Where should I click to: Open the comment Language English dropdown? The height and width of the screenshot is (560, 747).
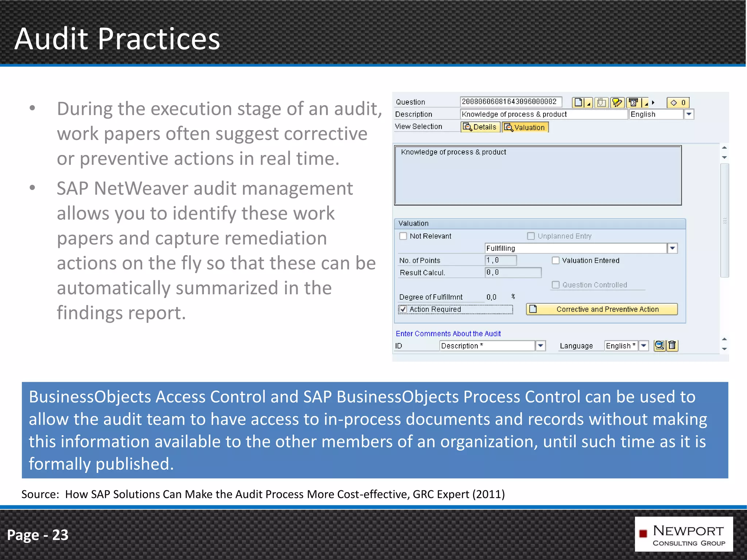644,346
